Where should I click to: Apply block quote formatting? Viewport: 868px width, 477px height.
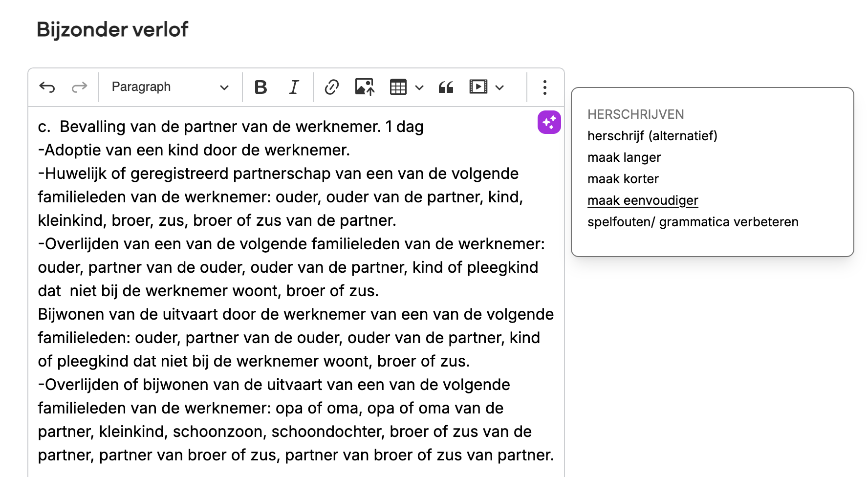pyautogui.click(x=446, y=87)
